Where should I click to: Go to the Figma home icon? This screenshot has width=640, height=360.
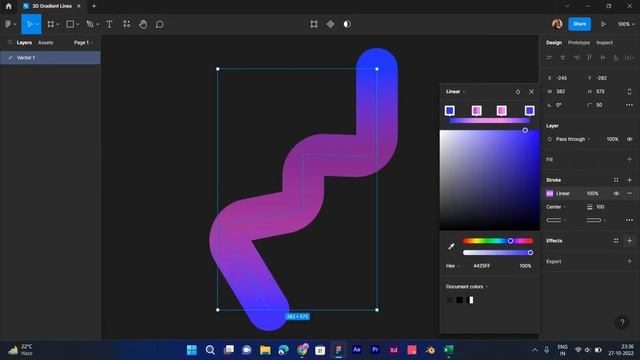[8, 6]
